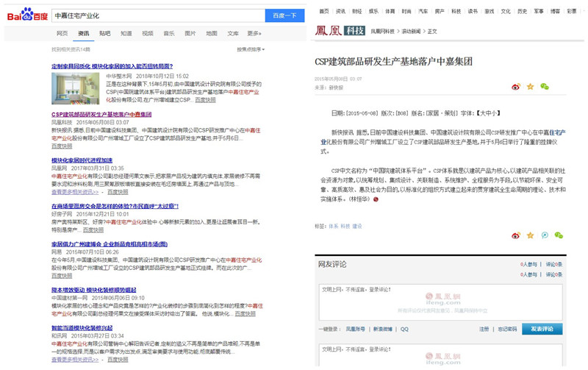The image size is (588, 370).
Task: Click the star favorite icon under the article source line
Action: click(x=530, y=87)
